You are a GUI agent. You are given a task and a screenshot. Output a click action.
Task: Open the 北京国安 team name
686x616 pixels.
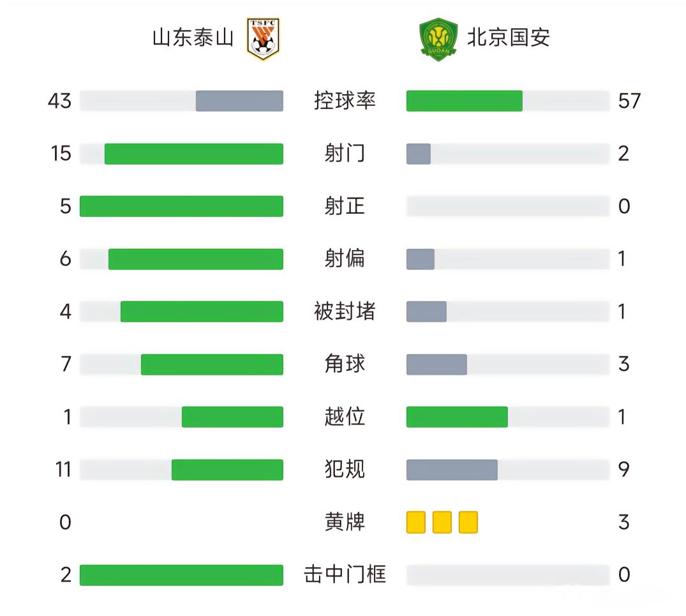[509, 38]
